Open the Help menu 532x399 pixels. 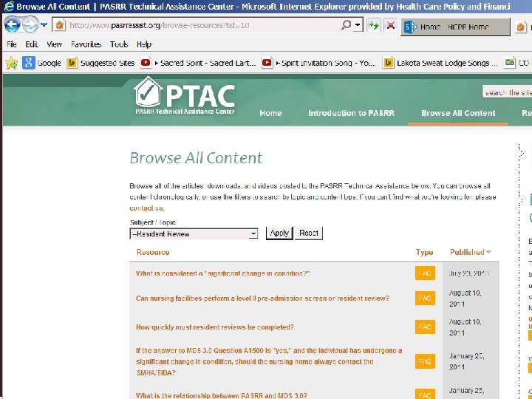(144, 44)
